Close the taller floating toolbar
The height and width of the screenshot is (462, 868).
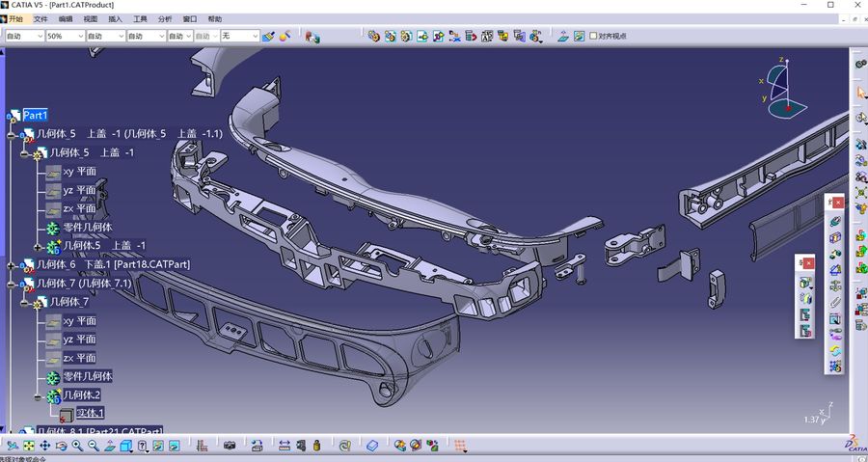click(839, 204)
